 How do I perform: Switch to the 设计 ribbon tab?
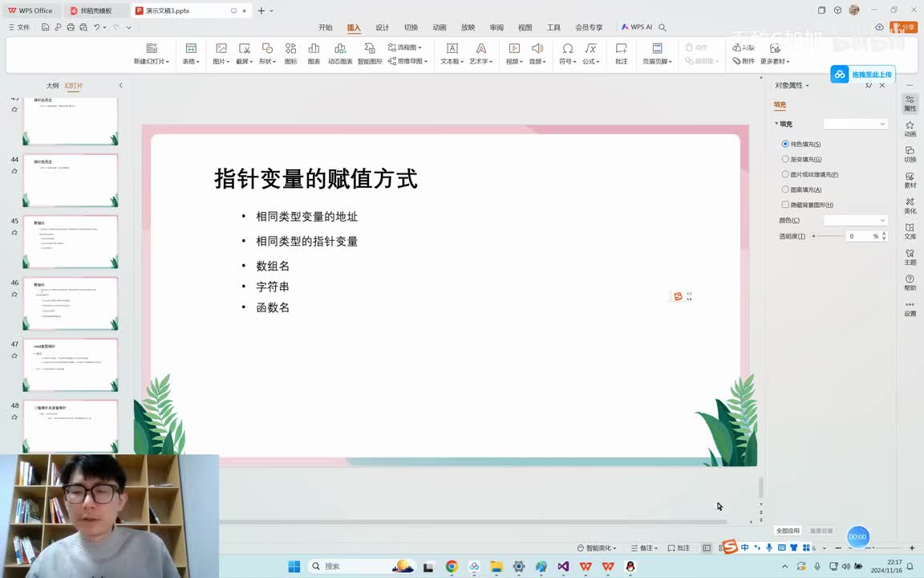click(x=383, y=27)
